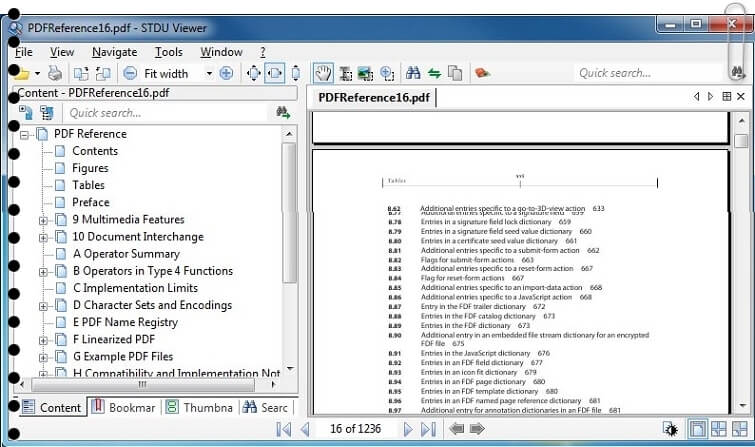This screenshot has height=447, width=755.
Task: Show previous tab with left triangle
Action: tap(696, 96)
